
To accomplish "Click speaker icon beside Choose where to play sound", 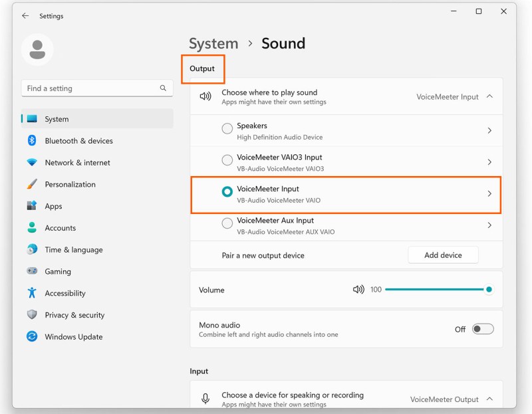I will click(x=205, y=96).
